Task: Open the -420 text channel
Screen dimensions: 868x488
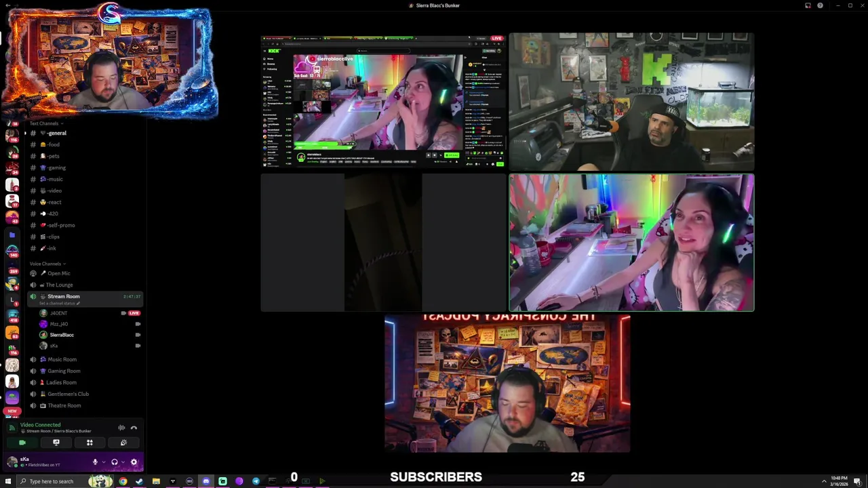Action: 85,213
